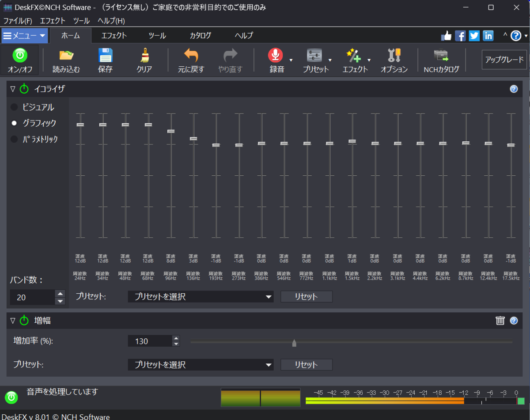Click the 1.5kHz equalizer band slider handle
The height and width of the screenshot is (420, 530).
click(x=352, y=141)
